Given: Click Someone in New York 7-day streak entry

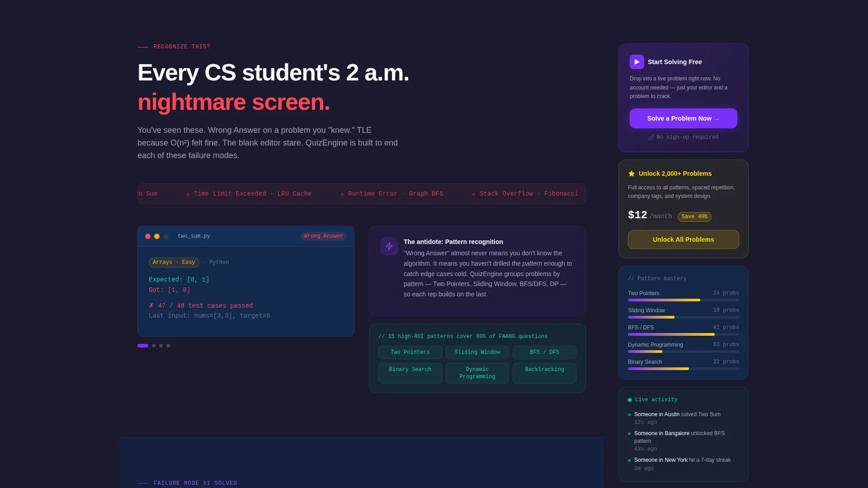Looking at the screenshot, I should pos(684,464).
